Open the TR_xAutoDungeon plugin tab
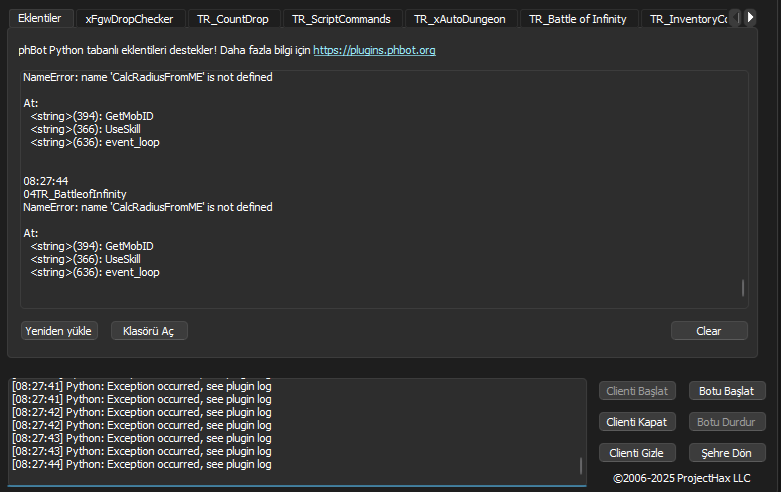781x492 pixels. click(461, 19)
